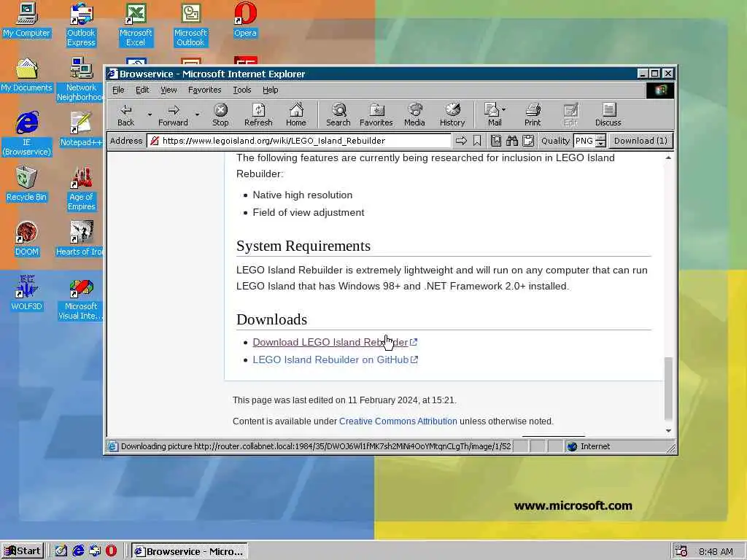Open the Edit menu

tap(142, 90)
